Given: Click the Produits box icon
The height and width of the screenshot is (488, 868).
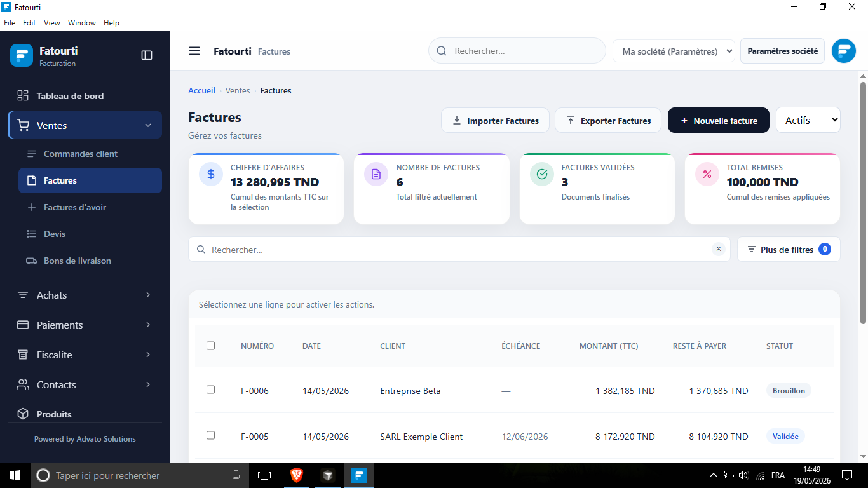Looking at the screenshot, I should pos(23,414).
